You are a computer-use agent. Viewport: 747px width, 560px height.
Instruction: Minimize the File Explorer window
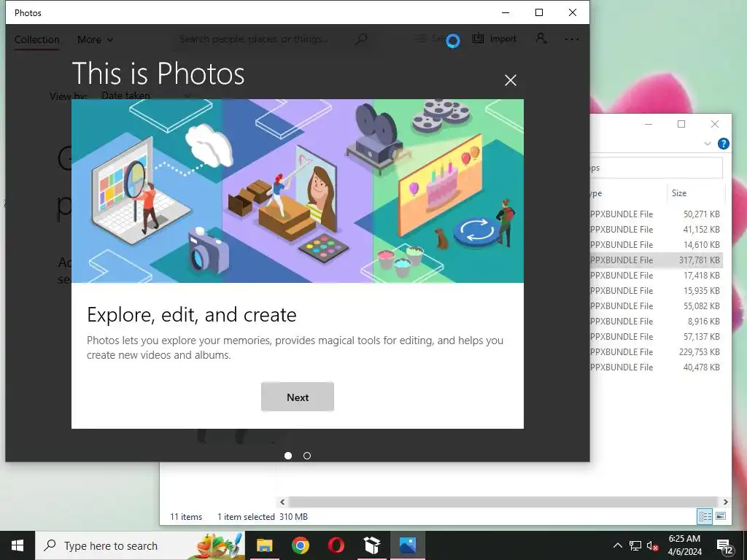point(649,124)
